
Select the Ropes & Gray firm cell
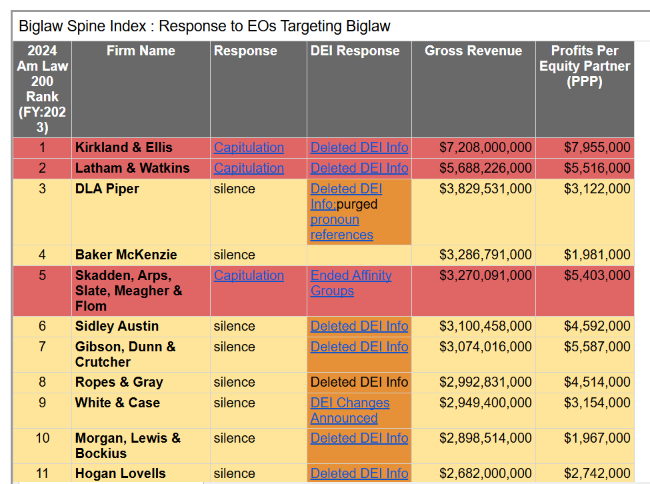point(141,382)
